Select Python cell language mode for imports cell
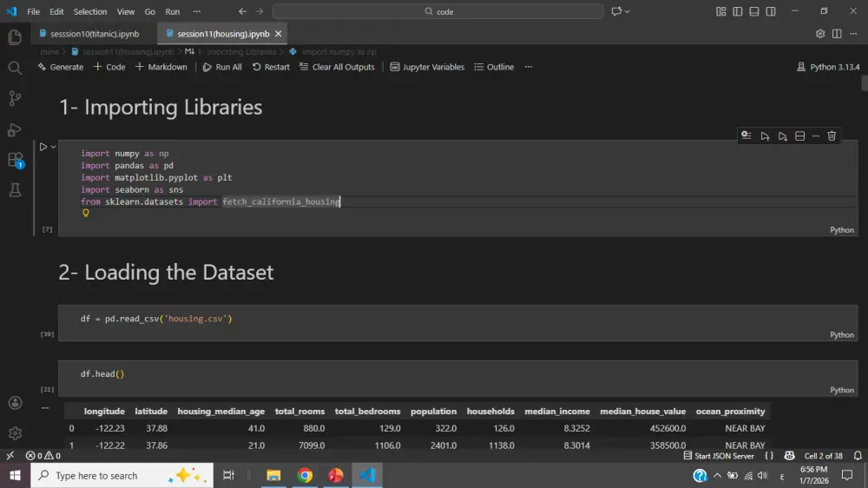 coord(841,230)
